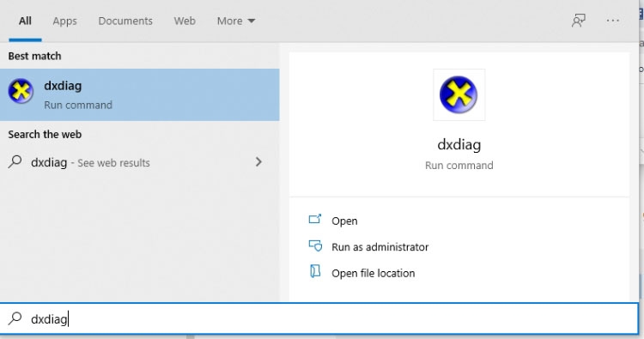644x339 pixels.
Task: Click the Open file location folder icon
Action: pyautogui.click(x=315, y=271)
